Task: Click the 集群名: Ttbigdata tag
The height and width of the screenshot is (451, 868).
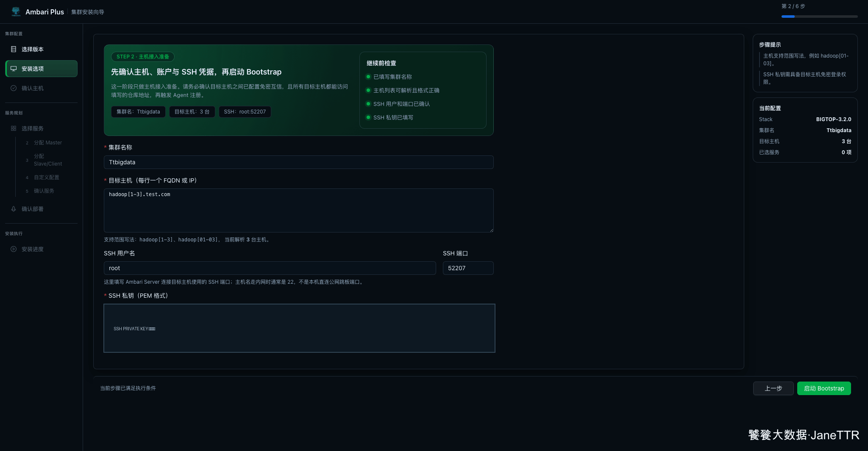Action: coord(138,112)
